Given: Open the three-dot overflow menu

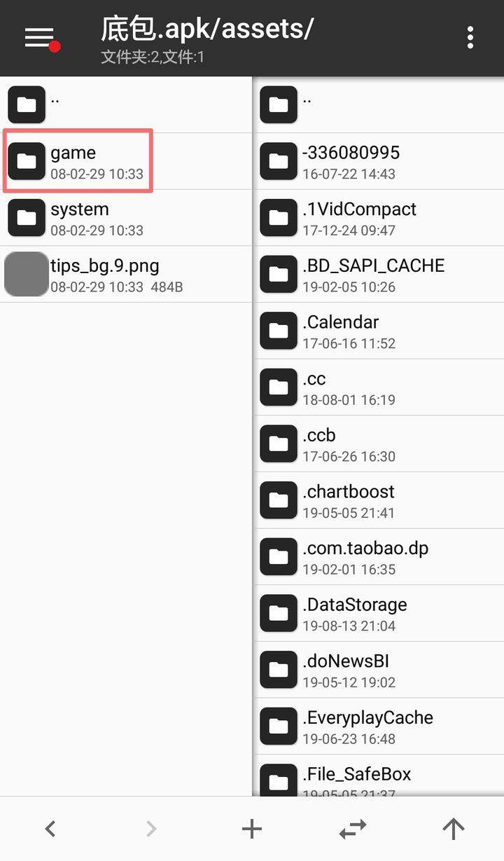Looking at the screenshot, I should click(470, 38).
